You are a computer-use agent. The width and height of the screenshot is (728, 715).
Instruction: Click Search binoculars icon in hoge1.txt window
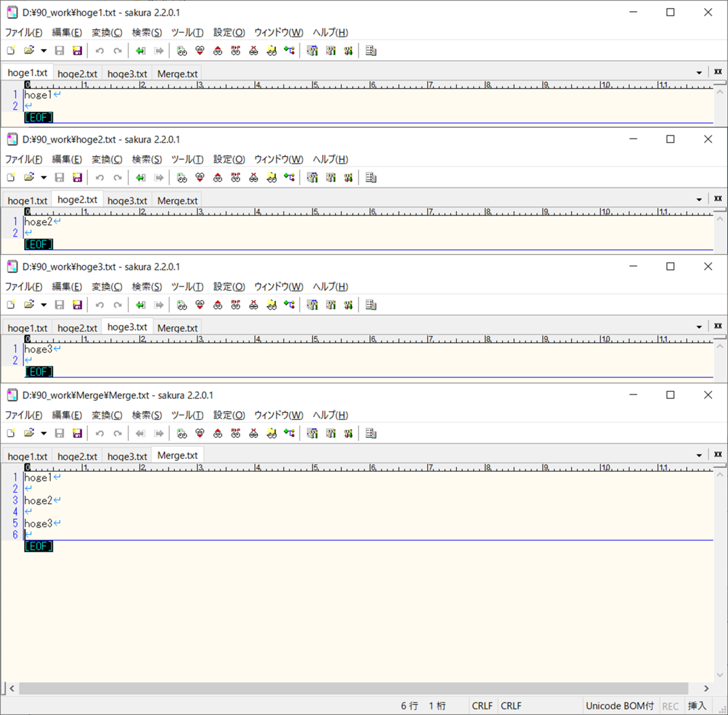click(181, 51)
